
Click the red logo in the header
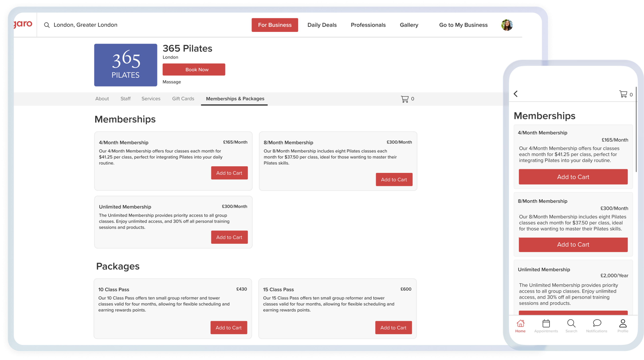(x=23, y=24)
